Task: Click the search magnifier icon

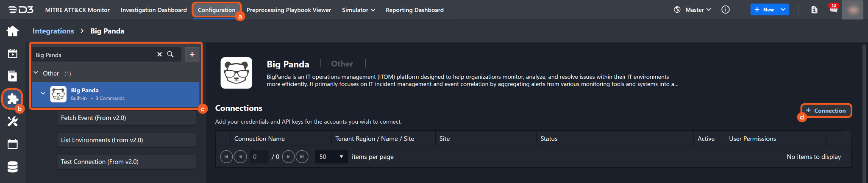Action: pos(170,55)
